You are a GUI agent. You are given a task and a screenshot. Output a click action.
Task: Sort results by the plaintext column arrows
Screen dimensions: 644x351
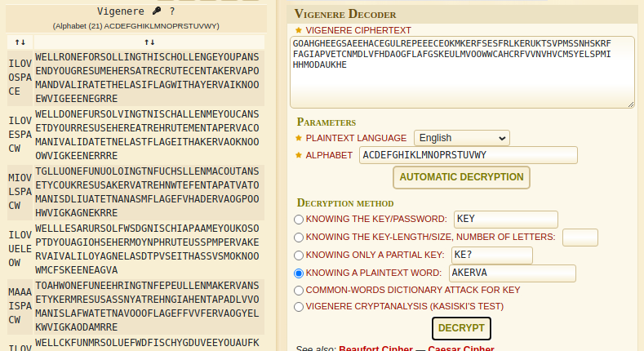(149, 42)
